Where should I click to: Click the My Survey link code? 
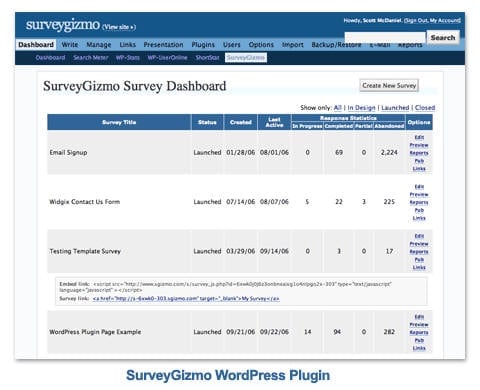coord(186,299)
